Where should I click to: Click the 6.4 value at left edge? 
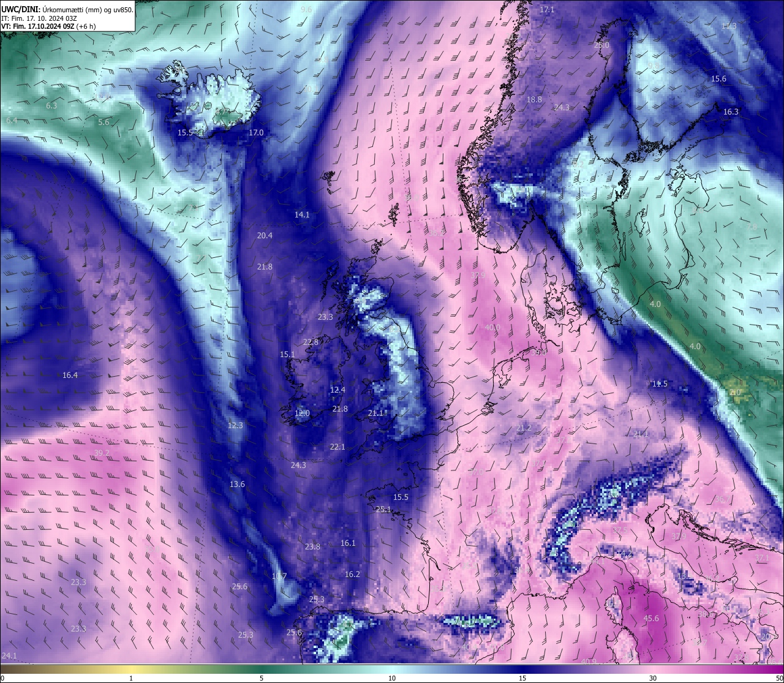12,121
